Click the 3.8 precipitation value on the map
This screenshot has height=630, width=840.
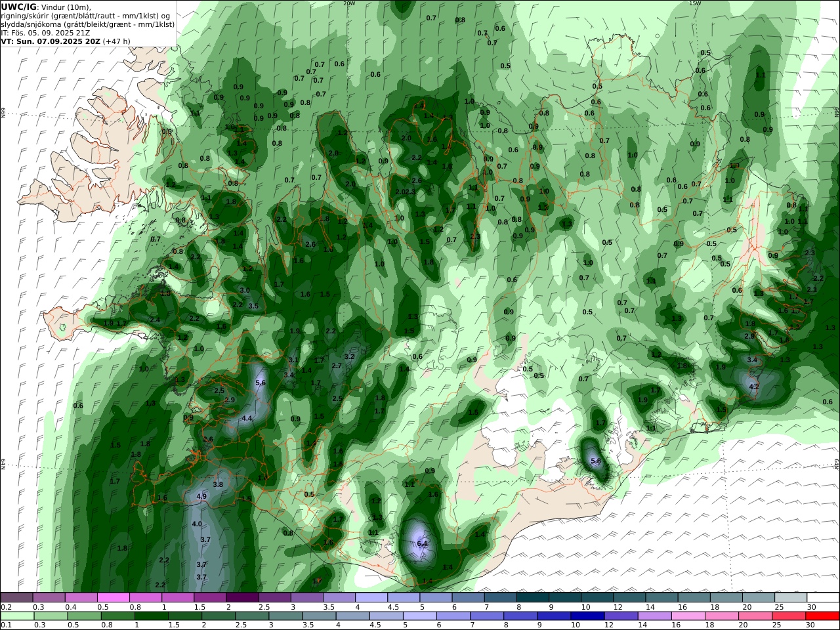(219, 484)
